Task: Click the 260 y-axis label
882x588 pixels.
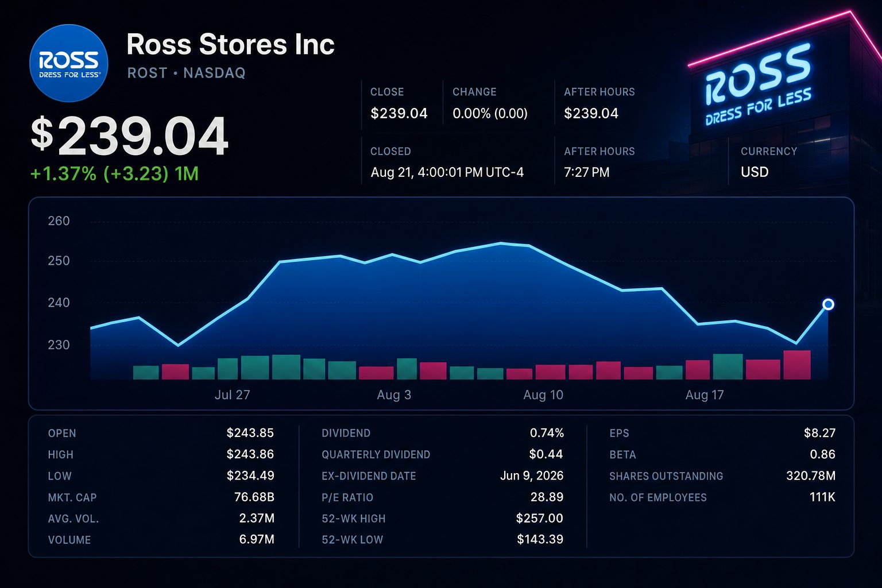Action: [59, 221]
